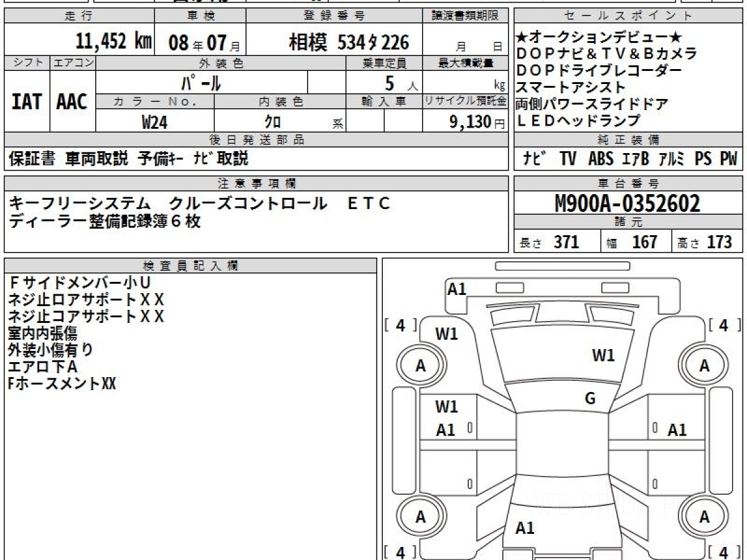Screen dimensions: 747x560
Task: Click inspector note 室内内張傷
Action: [x=42, y=333]
